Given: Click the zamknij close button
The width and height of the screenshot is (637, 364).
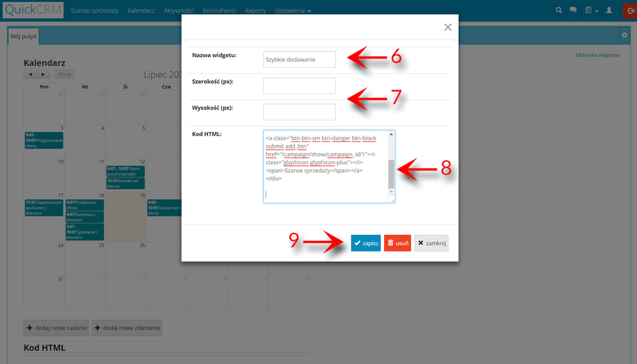Looking at the screenshot, I should [431, 244].
